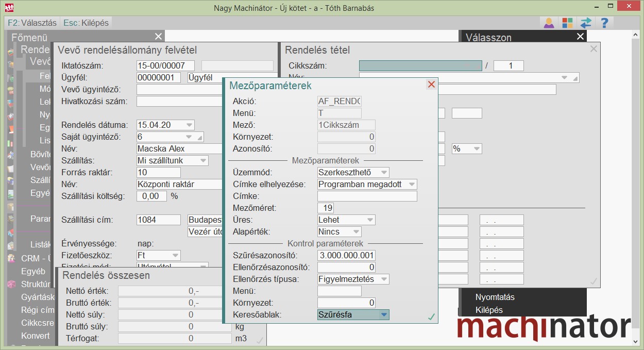Image resolution: width=644 pixels, height=350 pixels.
Task: Click the user profile icon in toolbar
Action: (x=549, y=23)
